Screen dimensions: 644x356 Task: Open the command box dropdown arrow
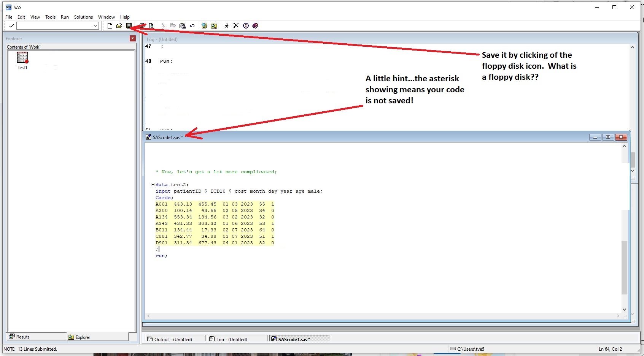95,26
